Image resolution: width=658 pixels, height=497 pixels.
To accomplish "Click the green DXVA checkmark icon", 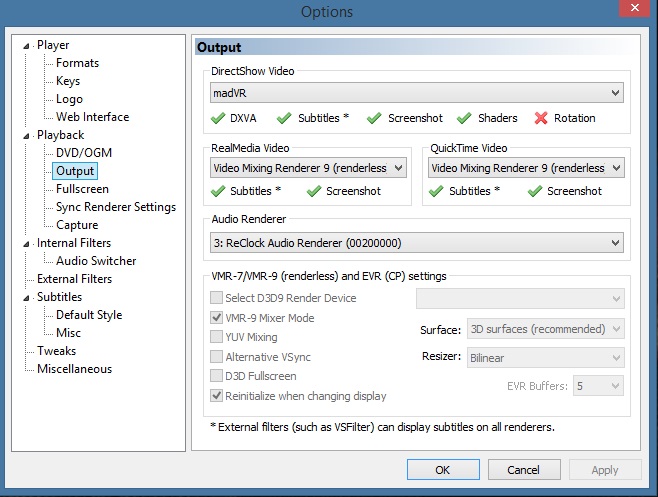I will click(218, 118).
